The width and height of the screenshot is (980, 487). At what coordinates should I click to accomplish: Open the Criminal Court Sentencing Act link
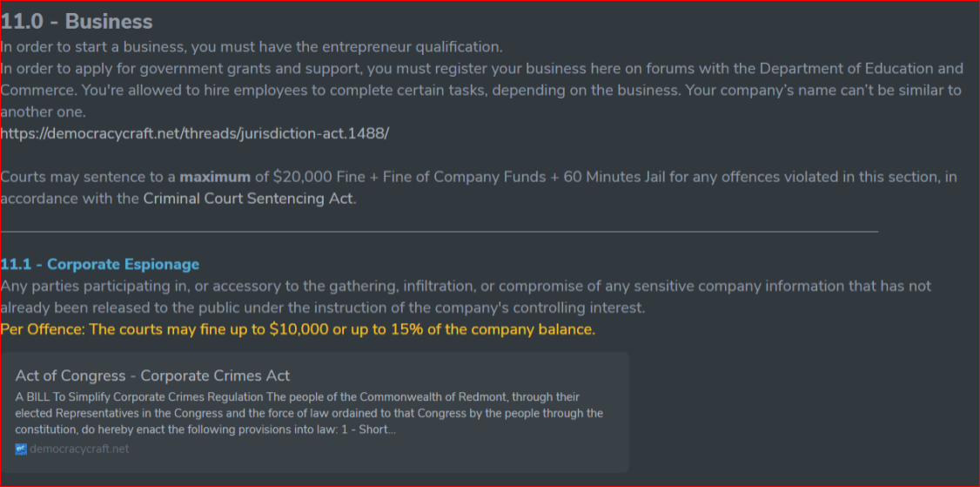tap(249, 199)
